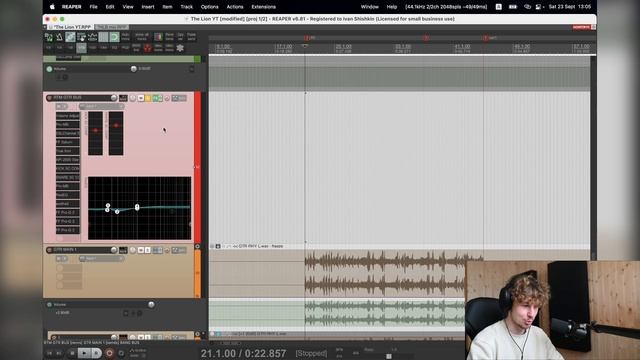Click volume knob on GTR MAIN 1 track
The height and width of the screenshot is (360, 640).
pyautogui.click(x=114, y=250)
